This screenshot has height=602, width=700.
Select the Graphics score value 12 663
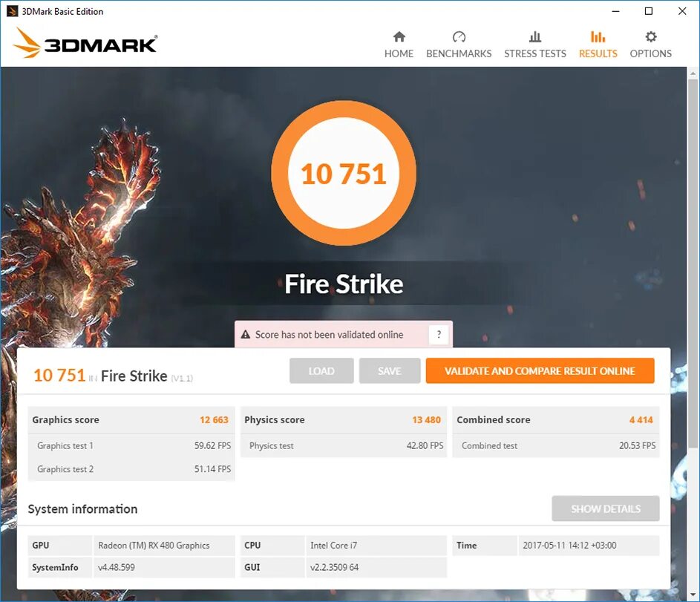(214, 420)
